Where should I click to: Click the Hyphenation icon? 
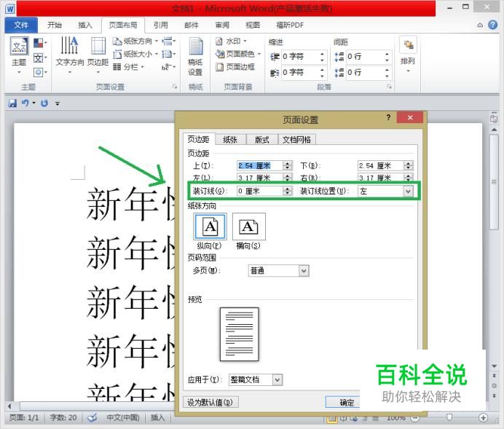coord(168,67)
